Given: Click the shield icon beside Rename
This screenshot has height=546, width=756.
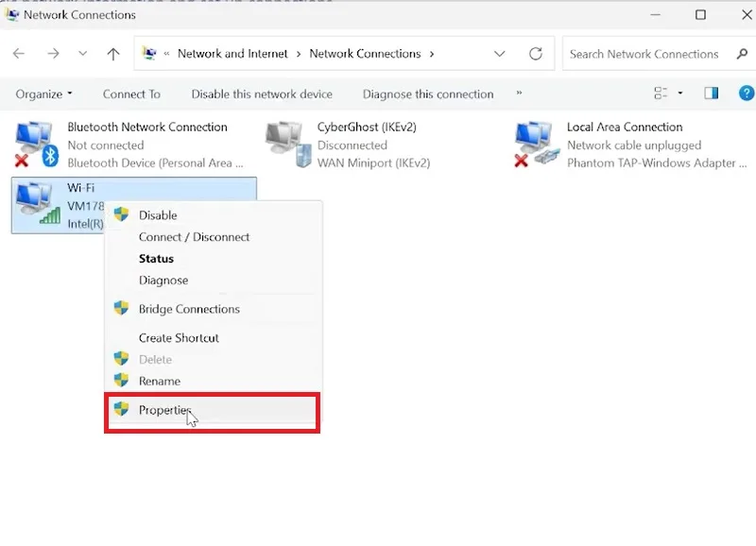Looking at the screenshot, I should (122, 381).
